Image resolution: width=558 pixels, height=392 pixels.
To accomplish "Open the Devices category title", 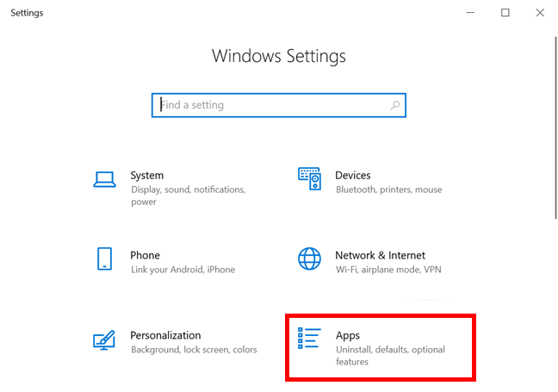I will 352,175.
